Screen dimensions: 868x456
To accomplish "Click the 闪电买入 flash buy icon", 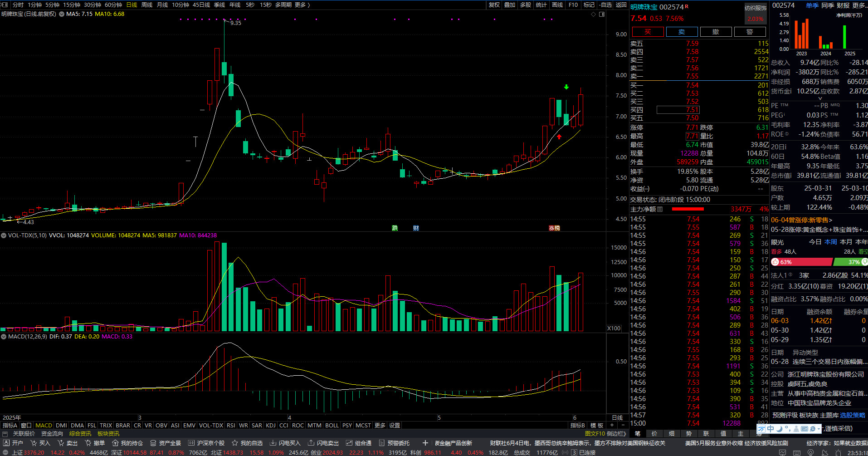I will [x=273, y=443].
